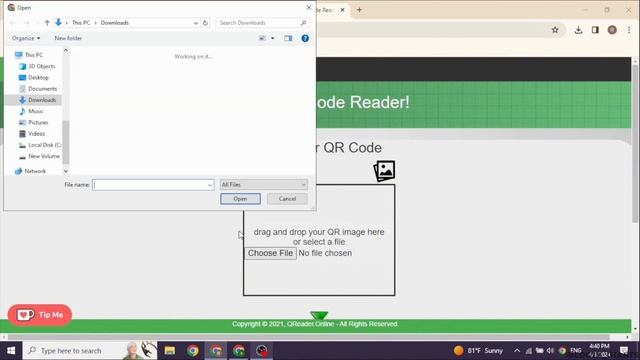This screenshot has height=360, width=640.
Task: Click the Tip Me button
Action: click(x=40, y=315)
